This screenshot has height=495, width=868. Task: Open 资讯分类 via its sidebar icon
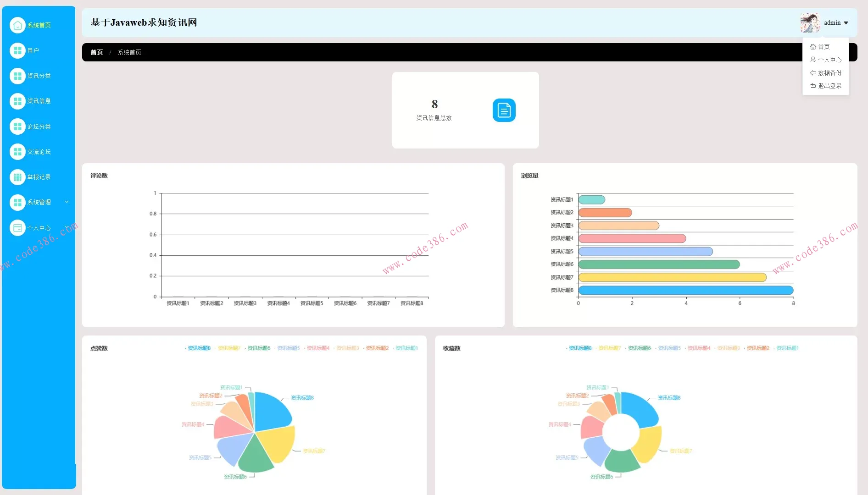(x=17, y=76)
